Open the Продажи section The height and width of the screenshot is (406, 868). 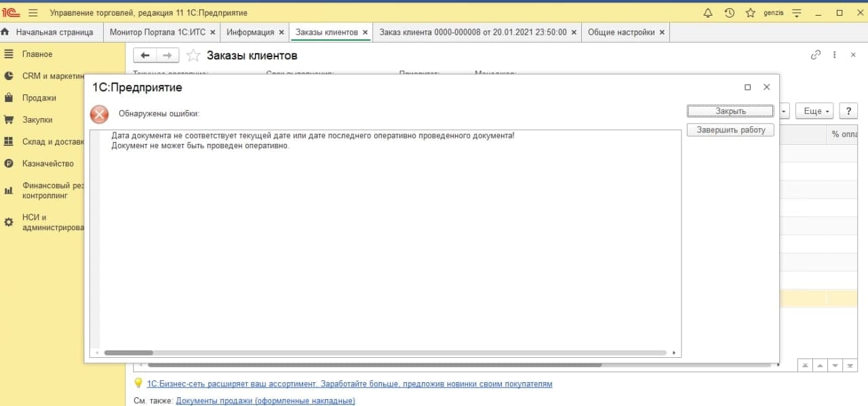[39, 98]
